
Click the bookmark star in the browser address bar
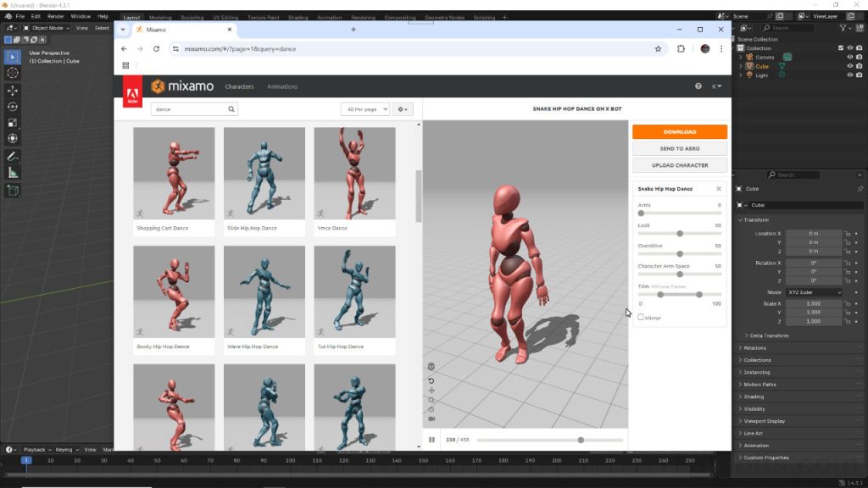659,48
